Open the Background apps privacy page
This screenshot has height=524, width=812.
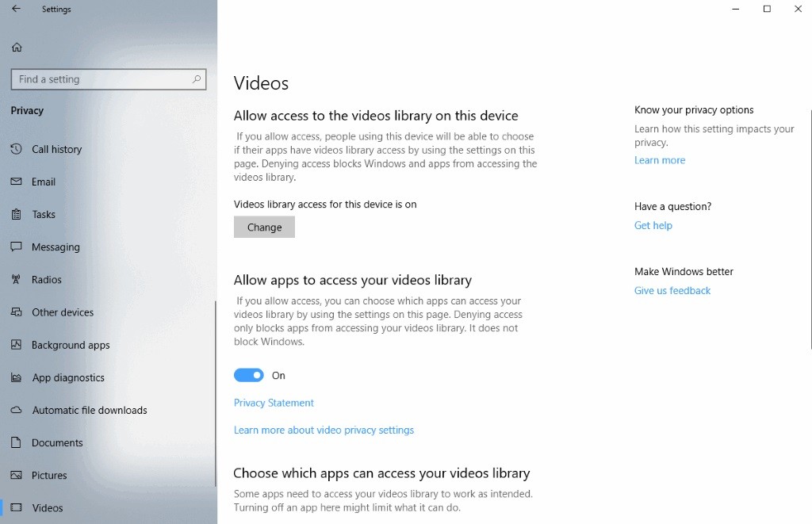(x=71, y=345)
